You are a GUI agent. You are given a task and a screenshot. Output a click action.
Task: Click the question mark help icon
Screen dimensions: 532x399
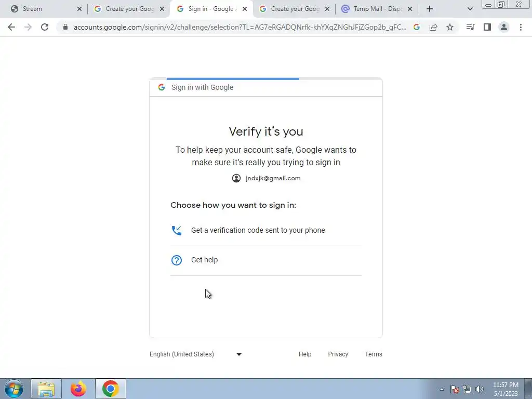click(x=177, y=260)
